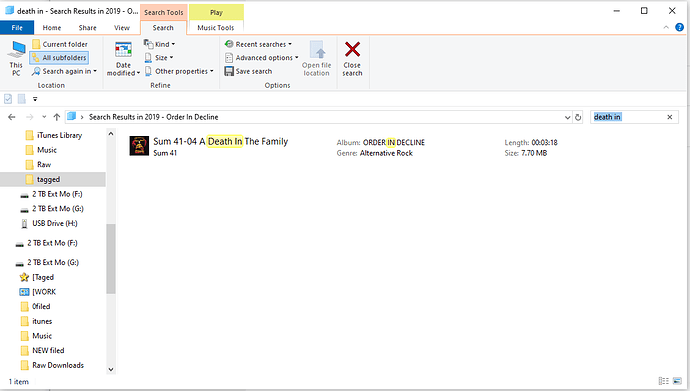Open Explorer help question mark icon

[679, 27]
